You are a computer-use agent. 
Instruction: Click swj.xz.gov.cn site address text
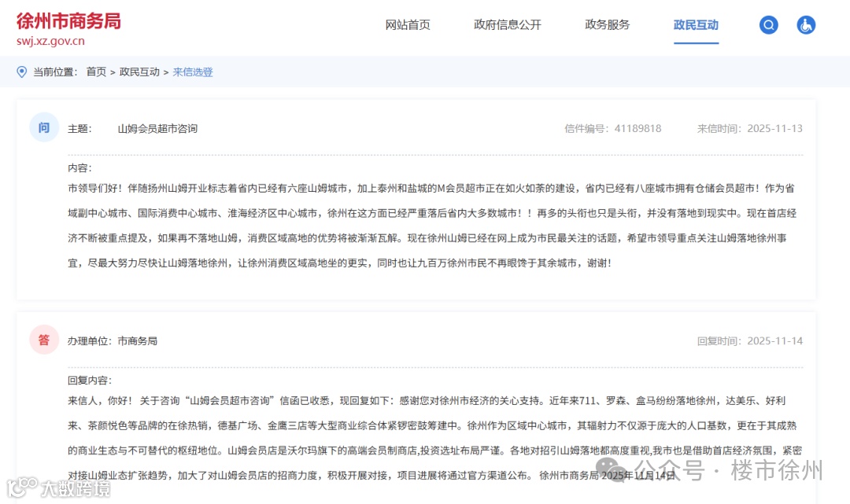tap(50, 41)
